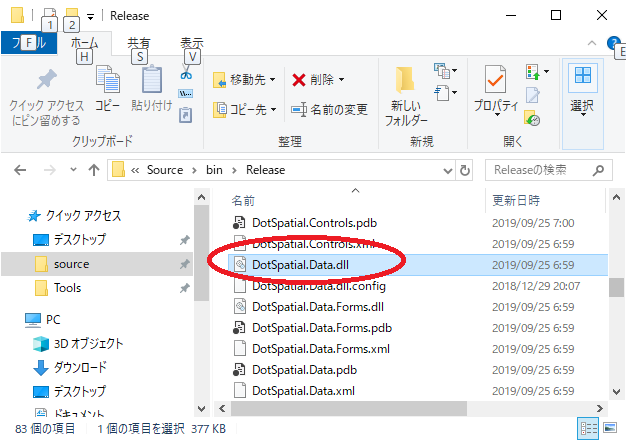Select file DotSpatial.Data.dll.config
The width and height of the screenshot is (626, 441).
pos(319,286)
